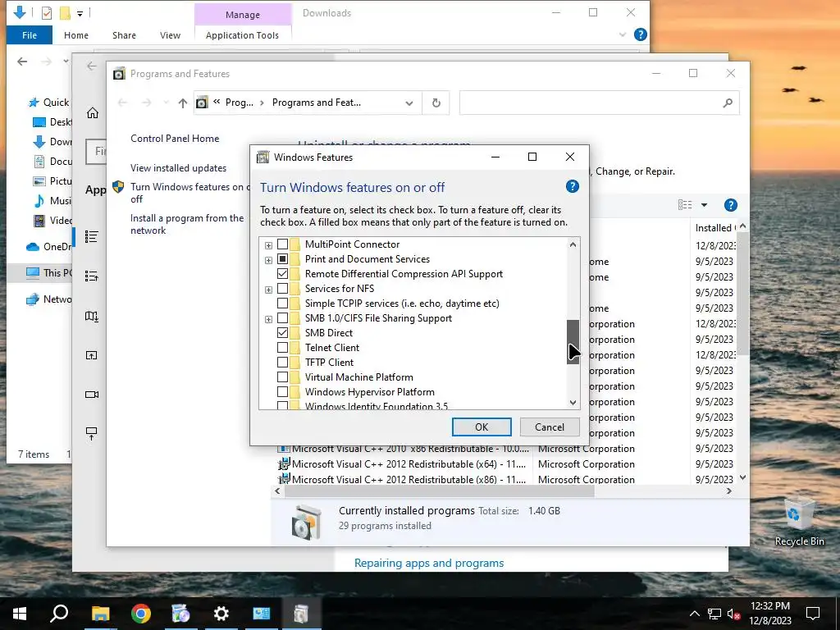Open the Application Tools tab
Screen dimensions: 840x630
[242, 34]
